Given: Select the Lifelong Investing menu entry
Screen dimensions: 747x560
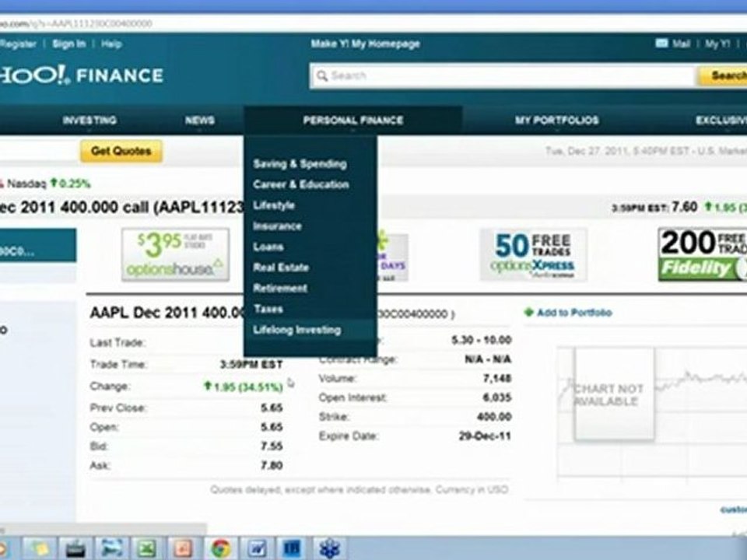Looking at the screenshot, I should click(x=296, y=330).
